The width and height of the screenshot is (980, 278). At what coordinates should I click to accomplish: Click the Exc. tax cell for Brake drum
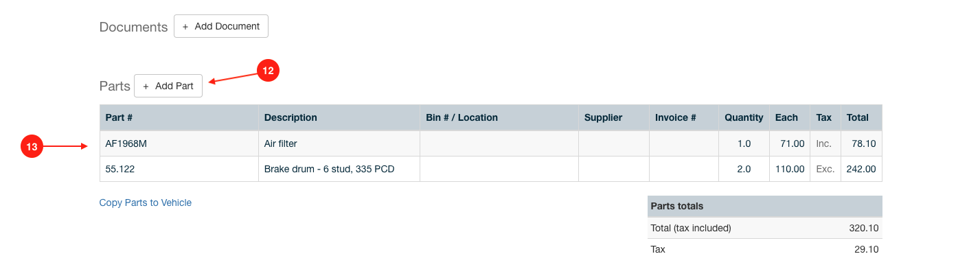[x=824, y=169]
